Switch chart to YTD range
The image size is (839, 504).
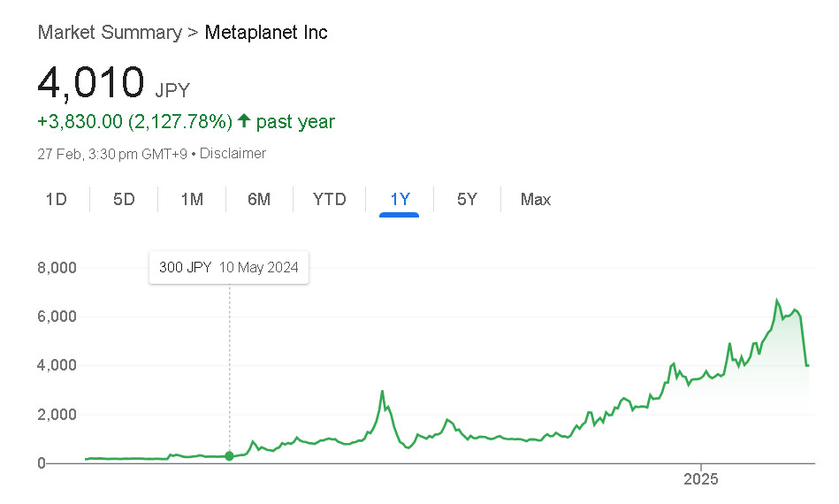(329, 199)
